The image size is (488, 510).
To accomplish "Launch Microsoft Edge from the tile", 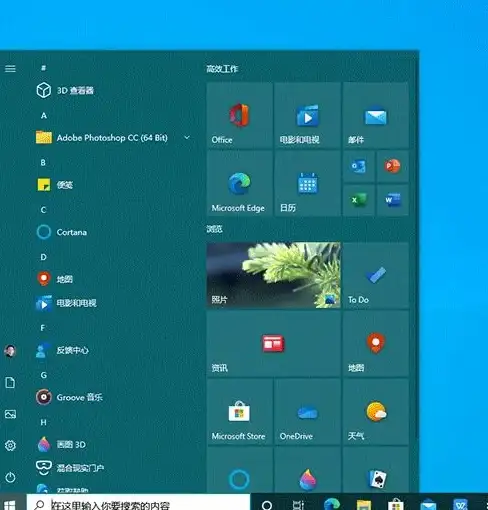I will (x=239, y=183).
